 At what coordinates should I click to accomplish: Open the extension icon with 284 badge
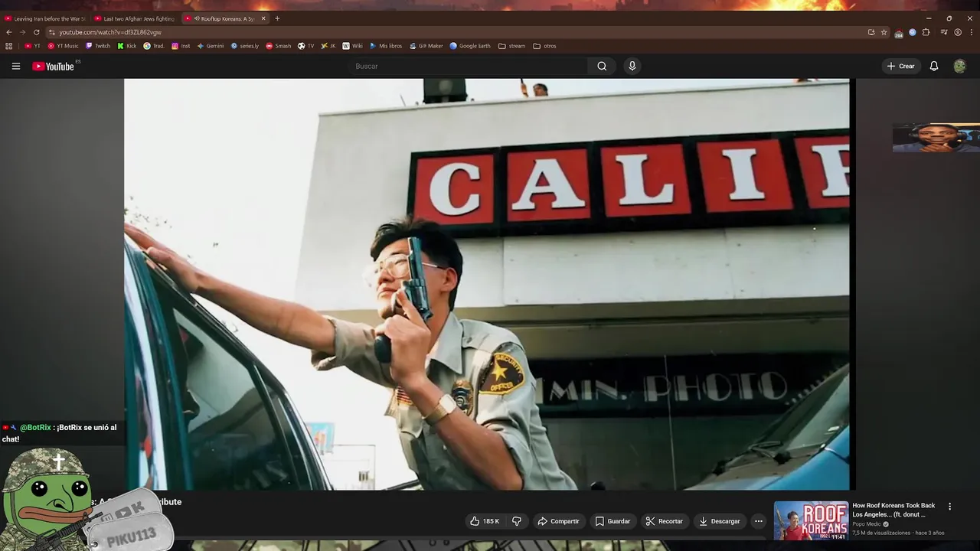point(899,33)
